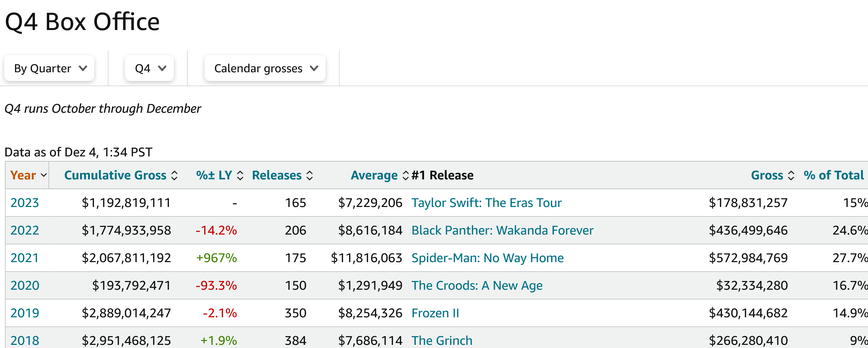Open the 2022 year link
Image resolution: width=868 pixels, height=348 pixels.
click(x=25, y=230)
